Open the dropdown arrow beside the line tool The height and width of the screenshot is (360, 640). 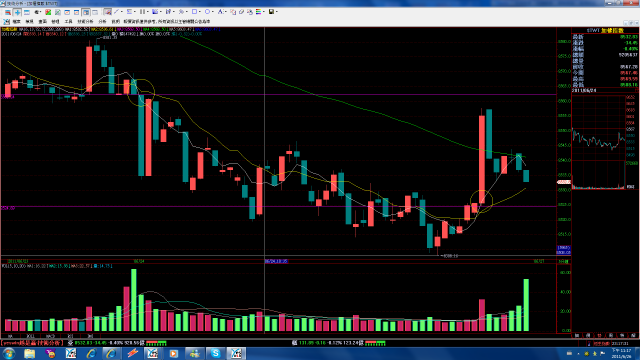point(122,12)
